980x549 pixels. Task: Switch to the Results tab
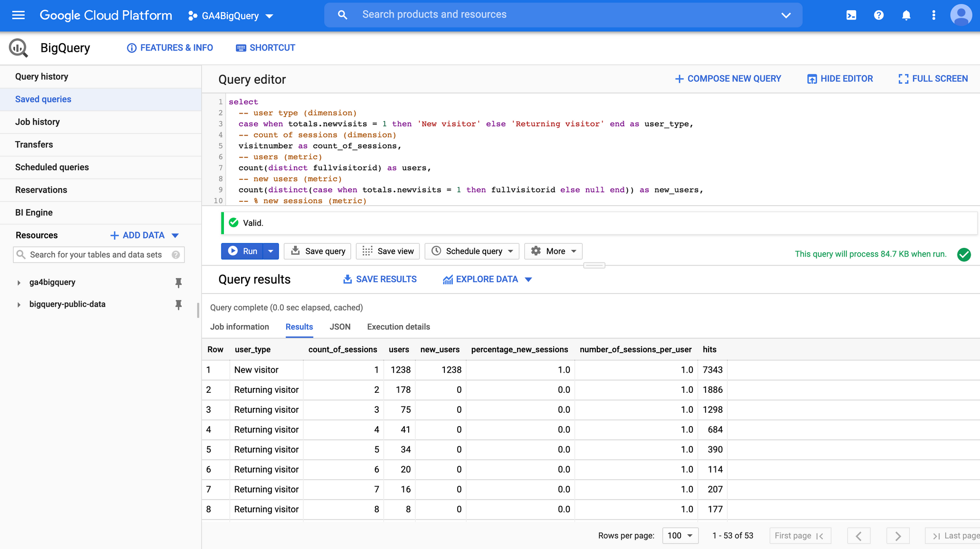pyautogui.click(x=299, y=327)
